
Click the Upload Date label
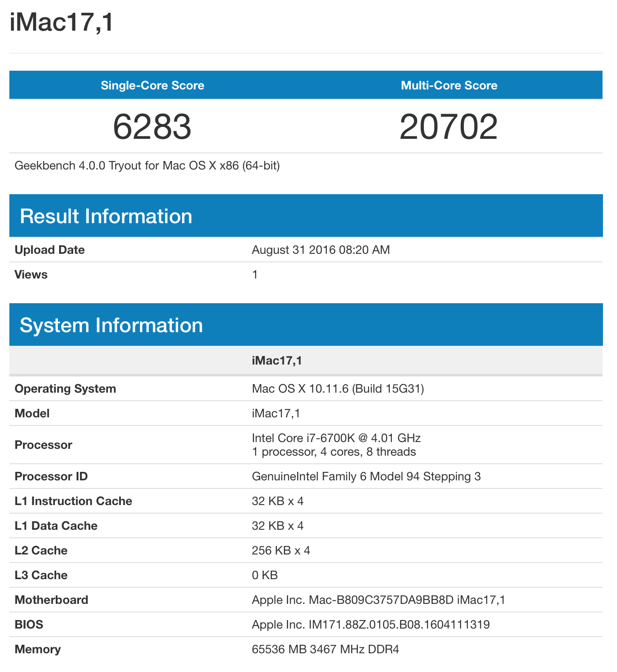click(49, 250)
